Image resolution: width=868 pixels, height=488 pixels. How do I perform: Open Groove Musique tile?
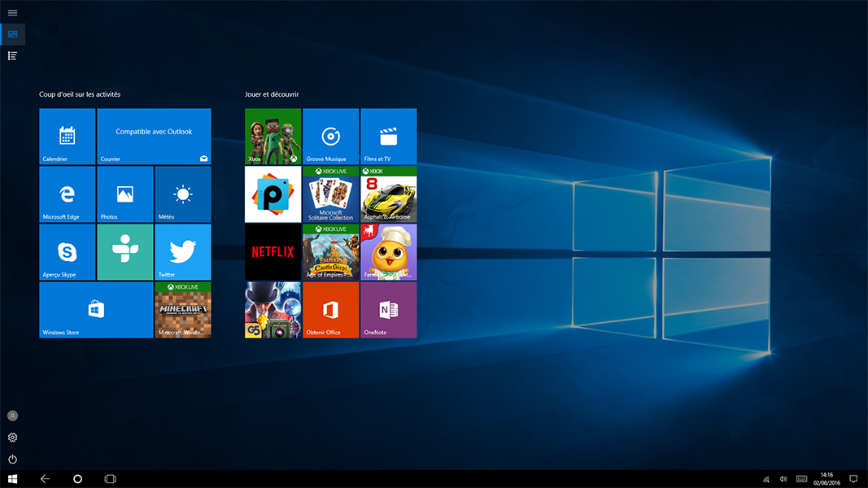[330, 136]
